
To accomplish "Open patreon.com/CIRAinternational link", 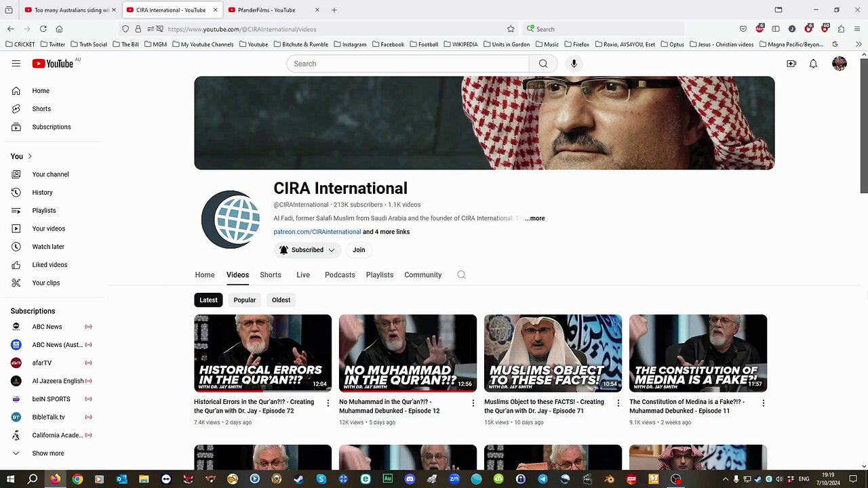I will click(x=317, y=232).
